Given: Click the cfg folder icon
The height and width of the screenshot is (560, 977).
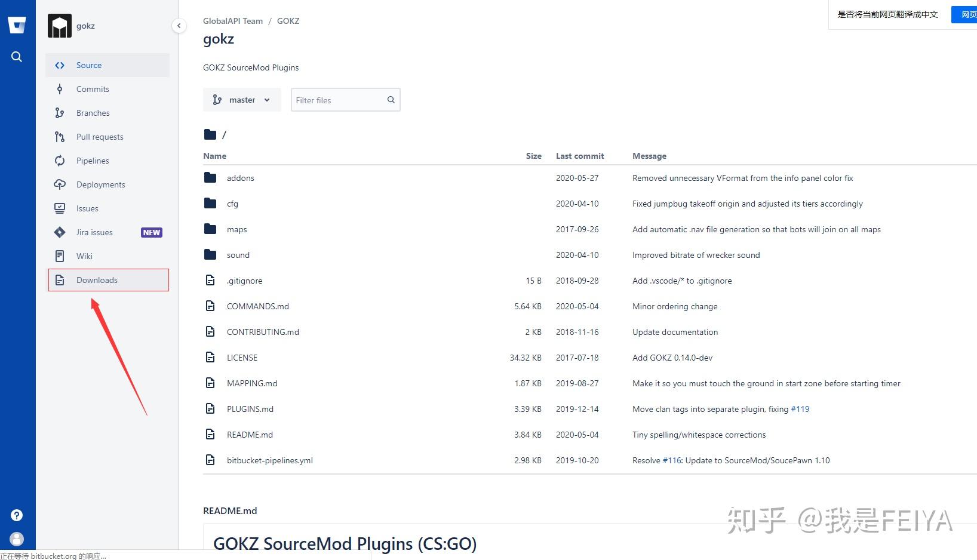Looking at the screenshot, I should point(210,203).
